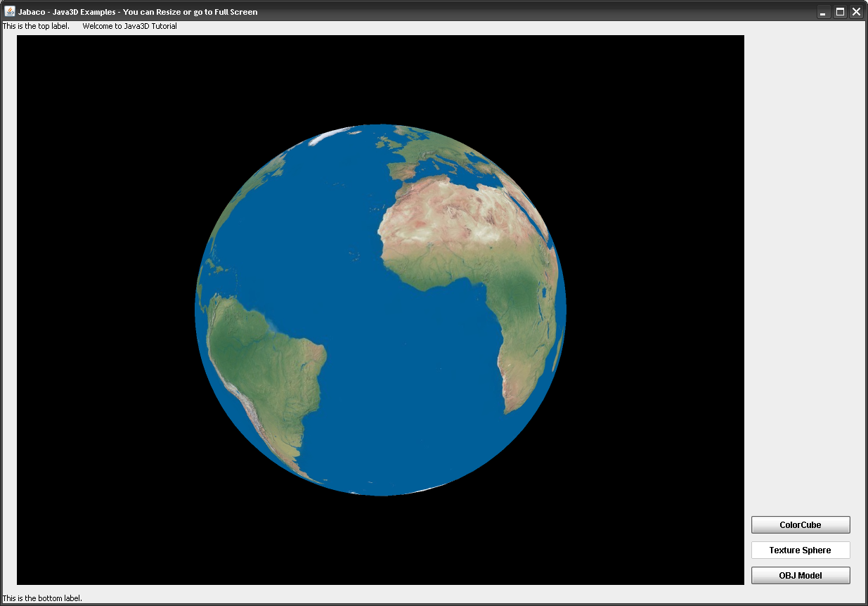Select the Texture Sphere button
The width and height of the screenshot is (868, 606).
point(801,550)
